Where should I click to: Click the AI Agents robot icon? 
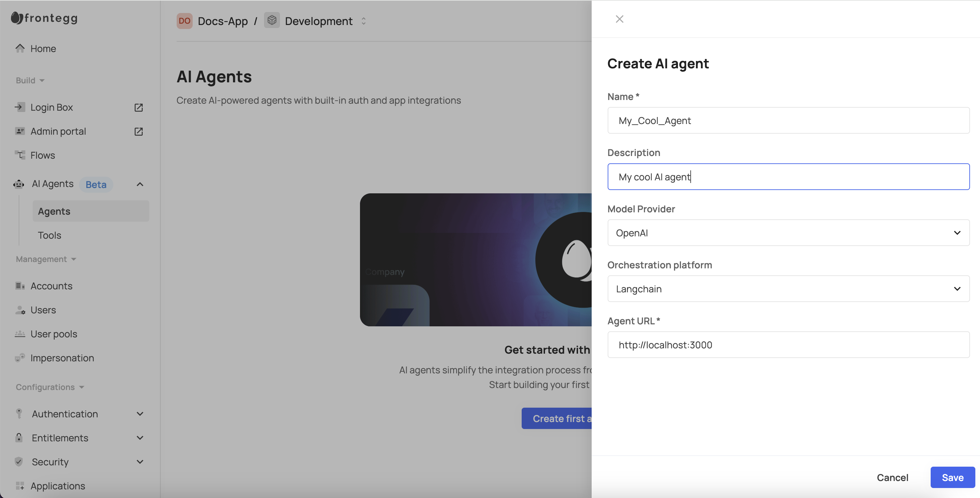19,184
